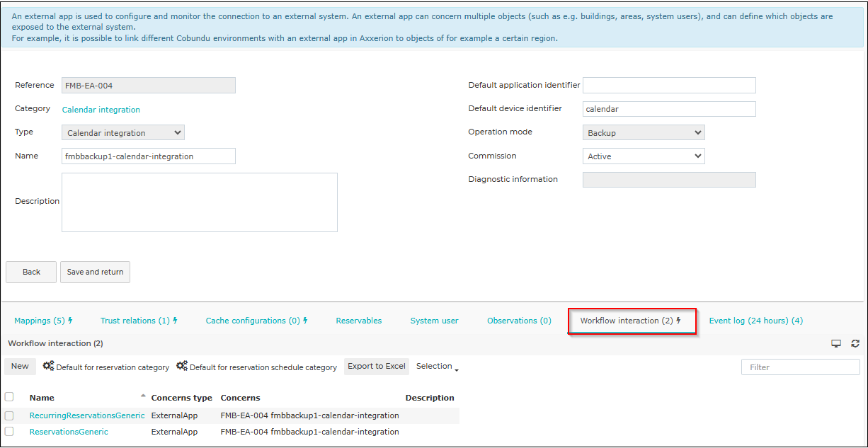Click the Concerns cell in ReservationsGeneric row
The width and height of the screenshot is (868, 448).
pos(310,432)
